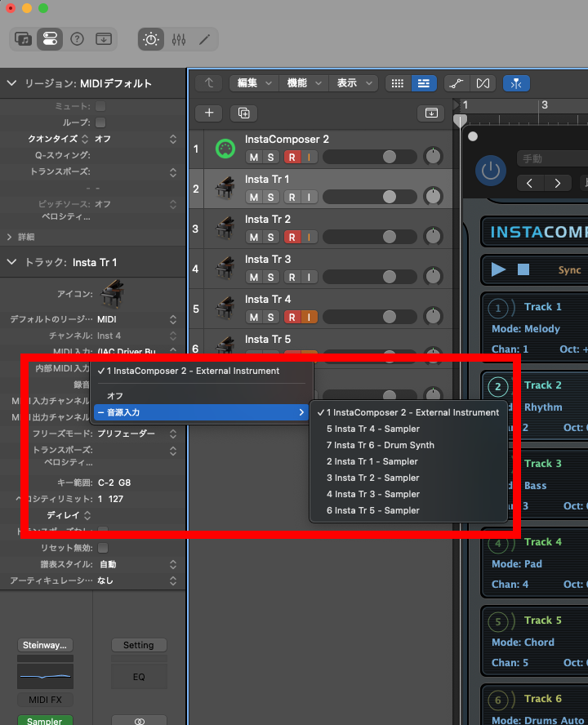588x725 pixels.
Task: Click the Sync button in InstaComposer
Action: (x=569, y=270)
